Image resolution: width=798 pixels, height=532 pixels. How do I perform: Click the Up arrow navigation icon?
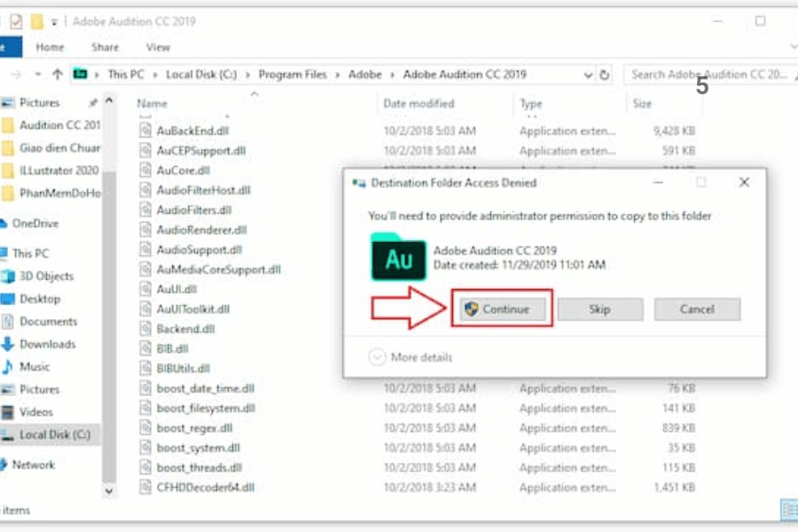[58, 74]
